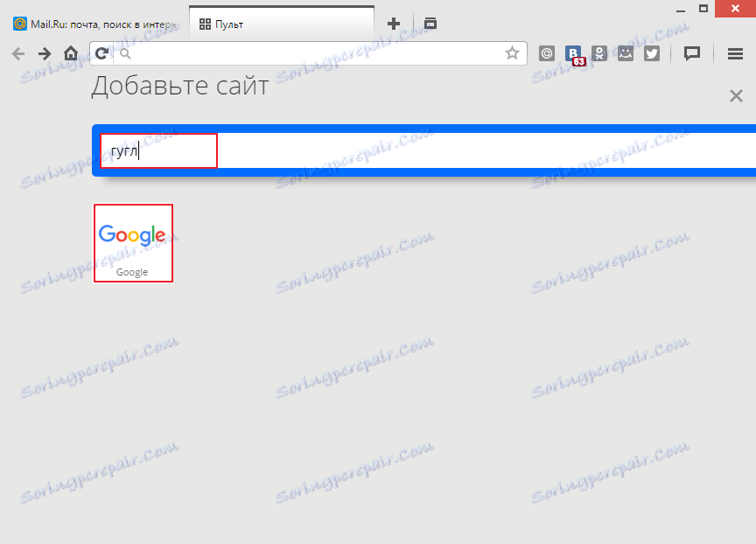Open the chat bubble icon
The height and width of the screenshot is (544, 756).
click(692, 53)
